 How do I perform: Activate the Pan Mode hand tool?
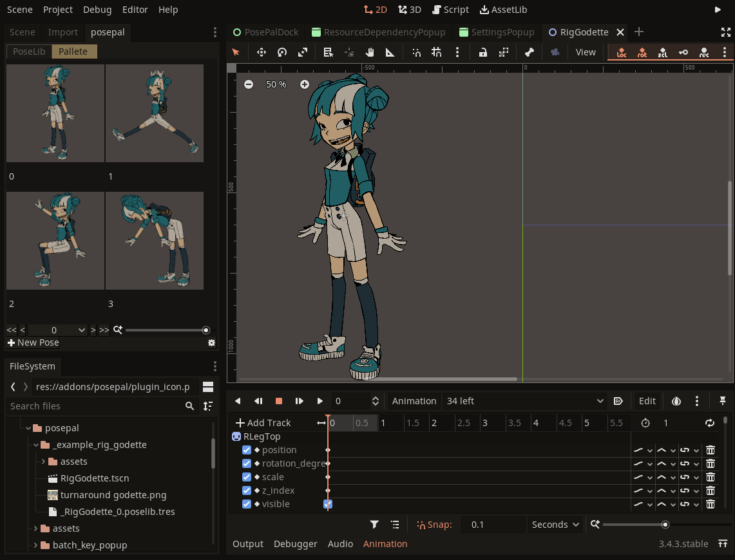[370, 52]
